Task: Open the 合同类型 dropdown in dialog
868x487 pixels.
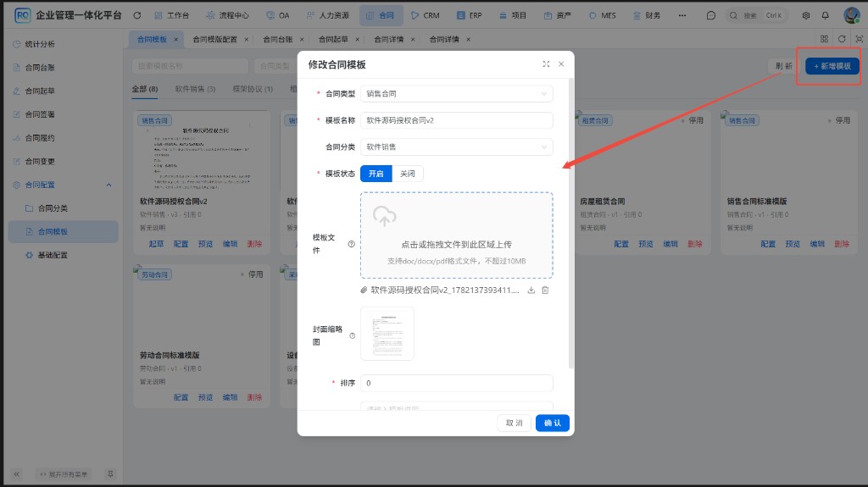Action: click(457, 93)
